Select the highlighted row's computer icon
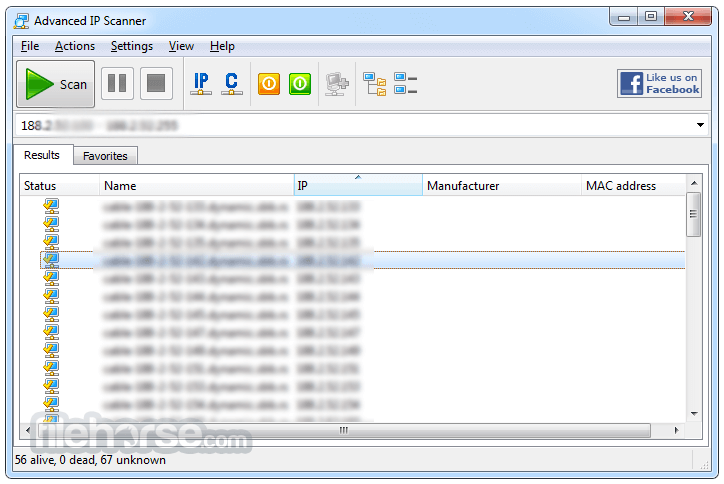The height and width of the screenshot is (484, 724). pyautogui.click(x=51, y=260)
